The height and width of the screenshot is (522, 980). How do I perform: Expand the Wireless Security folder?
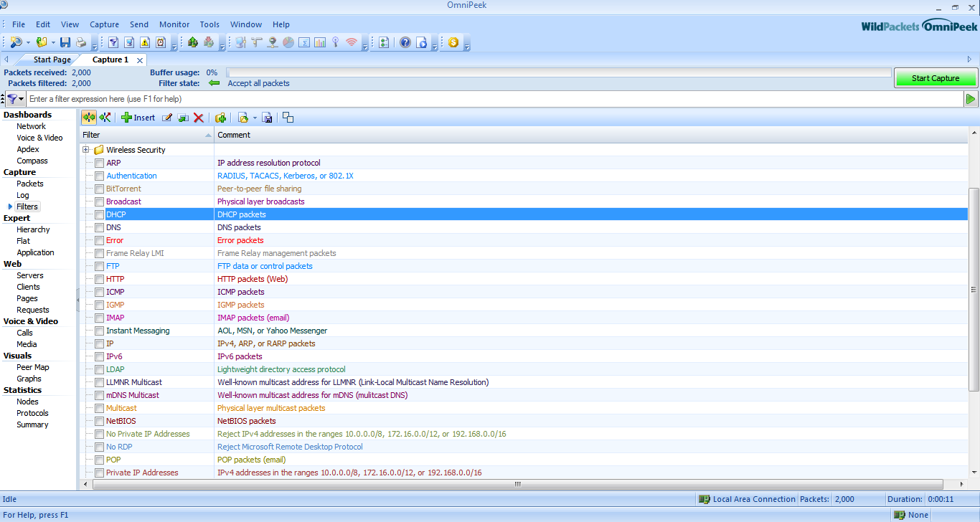tap(86, 150)
